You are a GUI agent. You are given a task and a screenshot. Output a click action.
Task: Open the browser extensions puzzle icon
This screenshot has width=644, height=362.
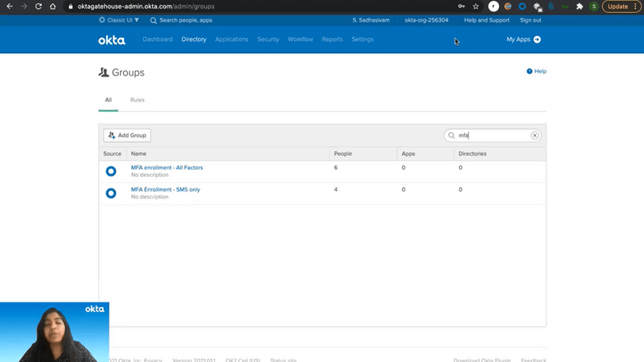pos(579,6)
